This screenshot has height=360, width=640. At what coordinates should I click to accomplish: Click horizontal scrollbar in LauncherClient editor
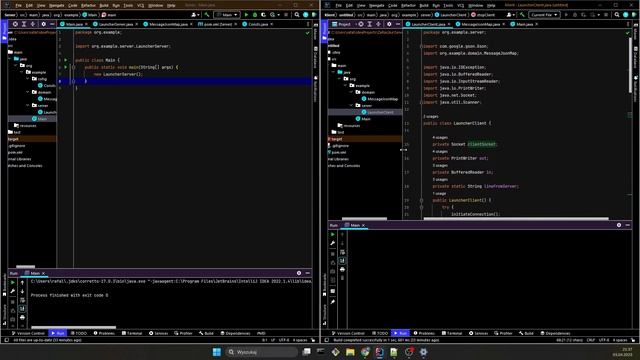point(516,218)
